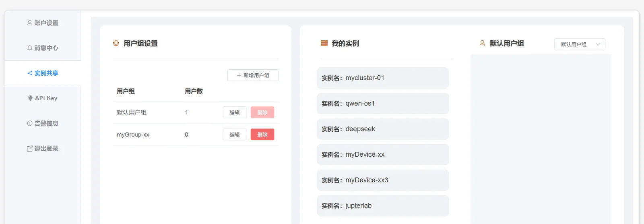The image size is (644, 224).
Task: Click the 默认用户组 panel heading
Action: (x=507, y=44)
